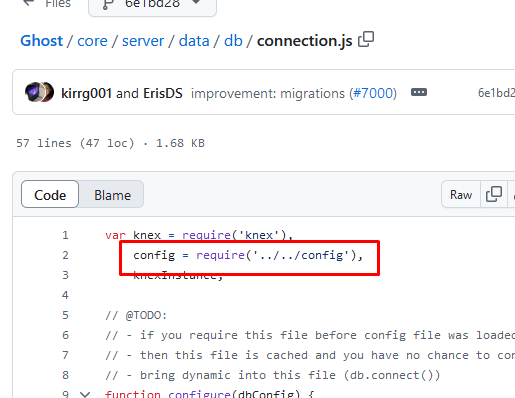Click the '57 lines (47 loc) · 1.68 KB' text
The height and width of the screenshot is (398, 515).
[x=110, y=143]
